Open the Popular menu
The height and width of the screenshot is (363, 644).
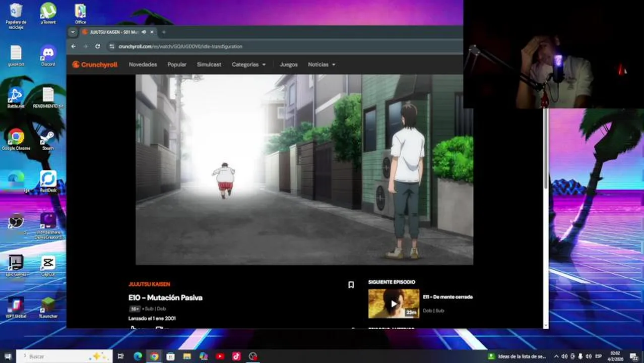point(177,65)
